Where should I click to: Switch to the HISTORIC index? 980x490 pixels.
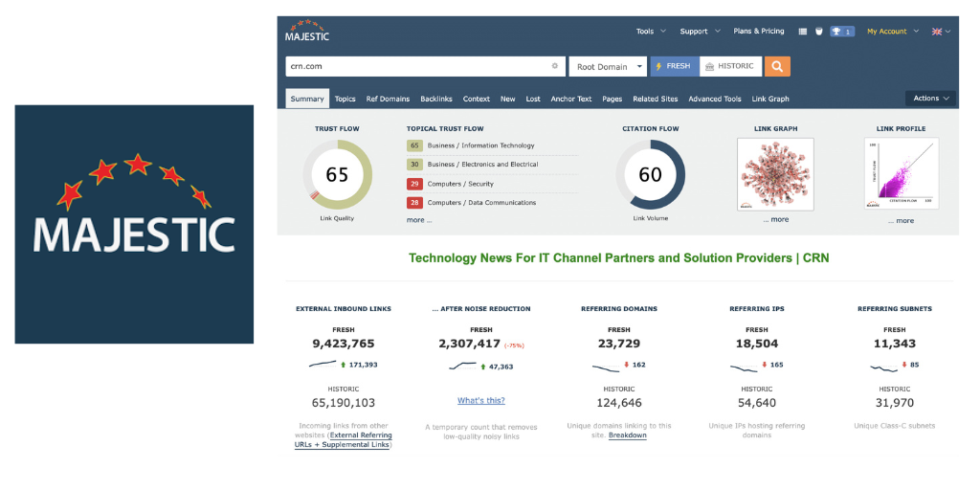[730, 66]
